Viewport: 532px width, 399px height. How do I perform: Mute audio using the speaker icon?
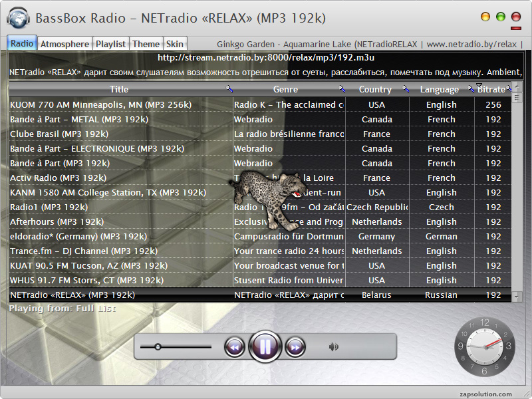pyautogui.click(x=334, y=346)
